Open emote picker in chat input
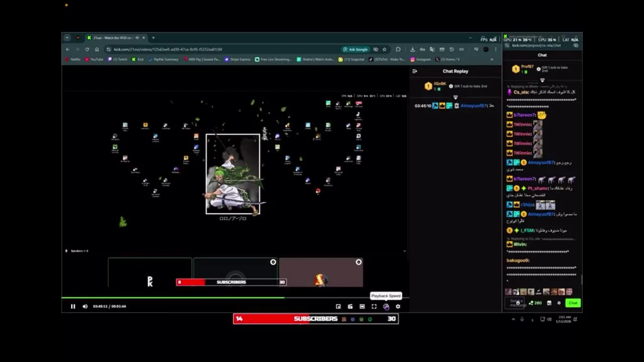Viewport: 644px width, 362px height. pyautogui.click(x=518, y=303)
